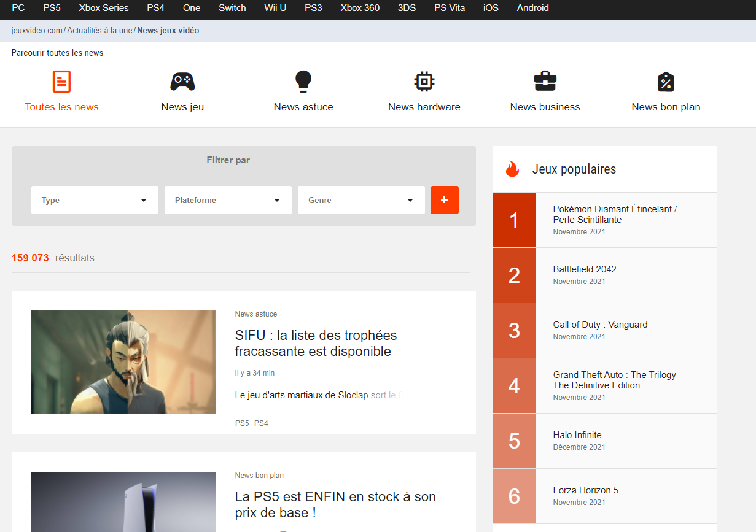Open the PS5 console article thumbnail
The height and width of the screenshot is (532, 756).
point(123,502)
